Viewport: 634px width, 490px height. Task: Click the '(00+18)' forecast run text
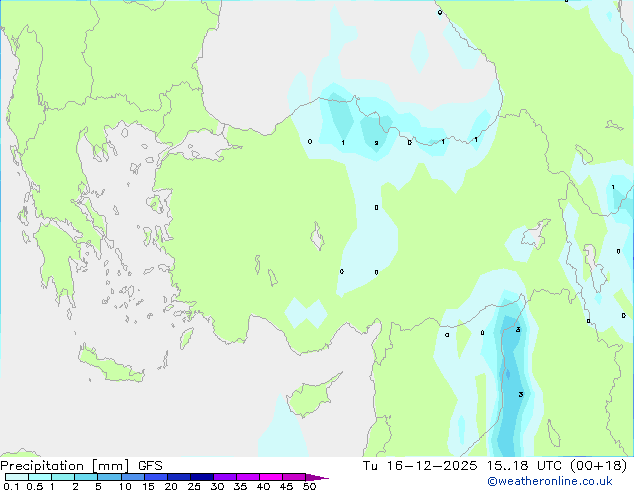598,466
